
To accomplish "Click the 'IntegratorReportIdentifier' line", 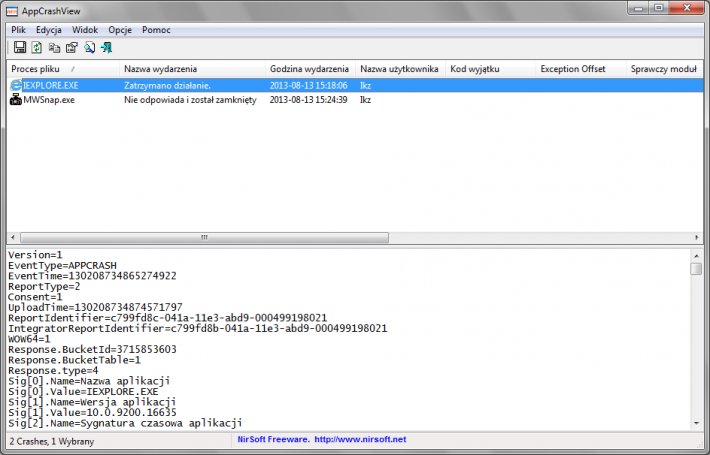I will coord(198,329).
